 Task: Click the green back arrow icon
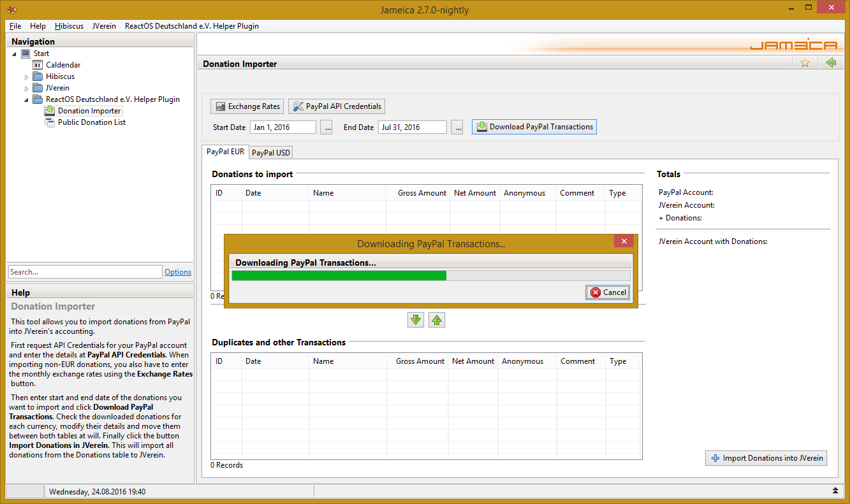[x=830, y=62]
